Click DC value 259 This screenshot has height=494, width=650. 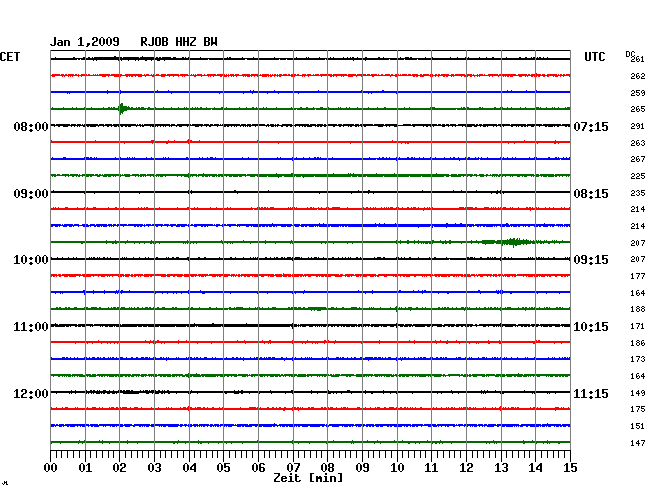(638, 93)
